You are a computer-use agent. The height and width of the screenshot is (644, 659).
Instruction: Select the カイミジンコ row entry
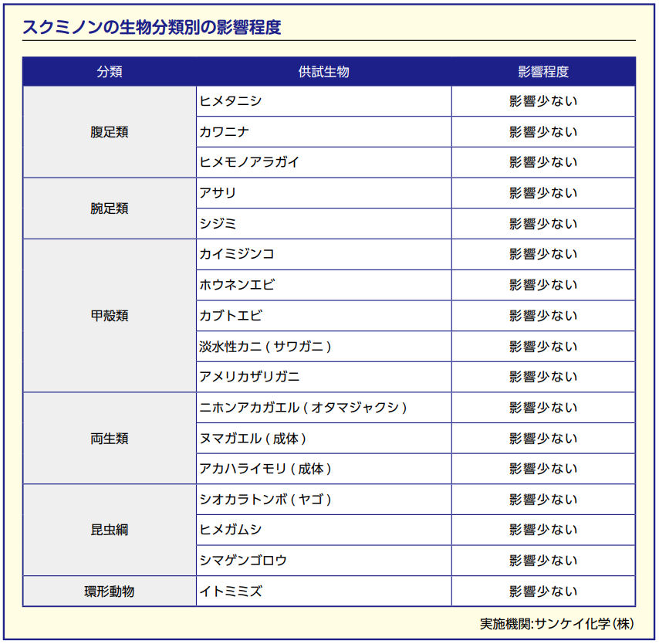(238, 254)
